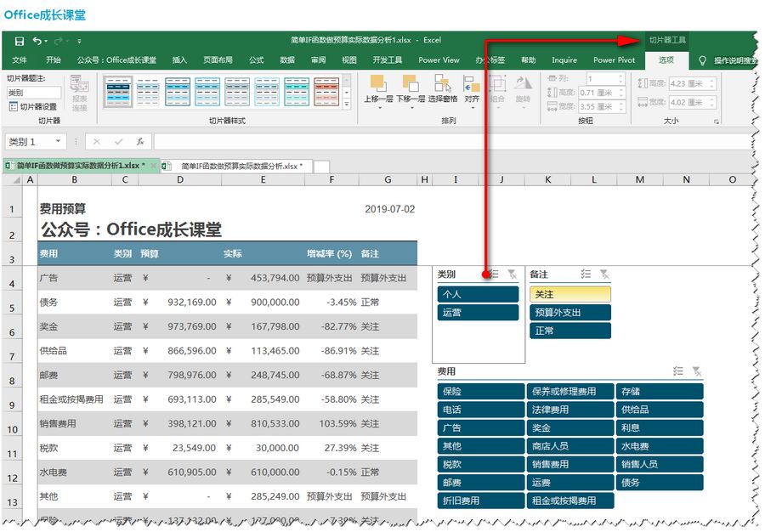Open Slicer Settings (切片器设置)

click(x=32, y=106)
